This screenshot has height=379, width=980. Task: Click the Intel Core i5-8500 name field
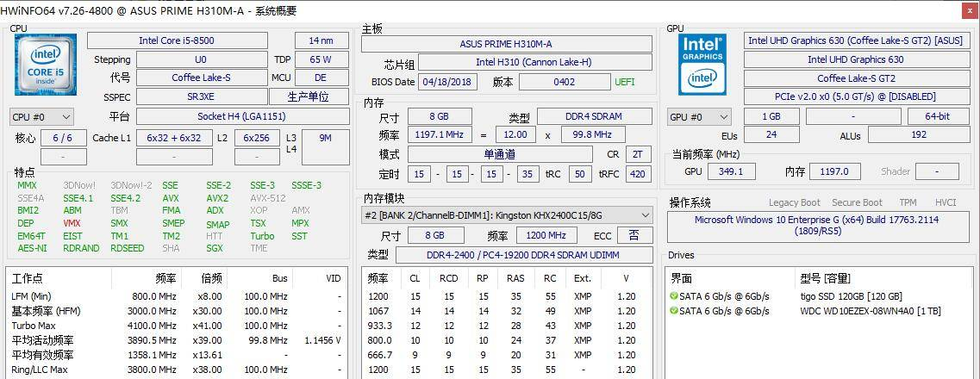point(177,40)
